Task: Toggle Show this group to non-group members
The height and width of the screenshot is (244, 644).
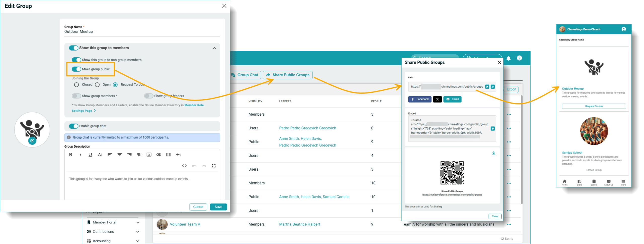Action: click(76, 60)
